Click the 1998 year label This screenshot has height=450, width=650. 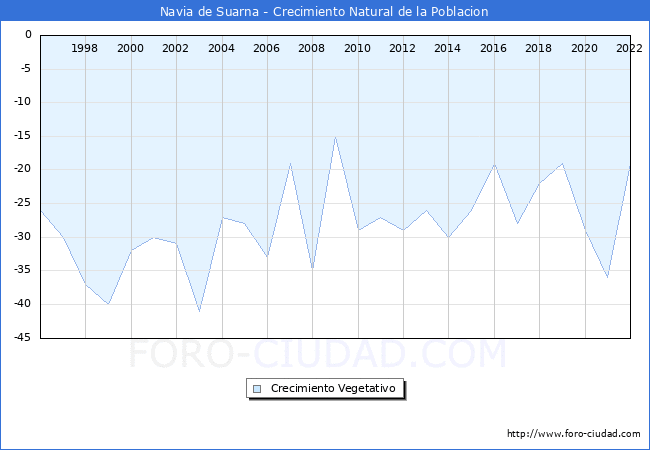85,48
